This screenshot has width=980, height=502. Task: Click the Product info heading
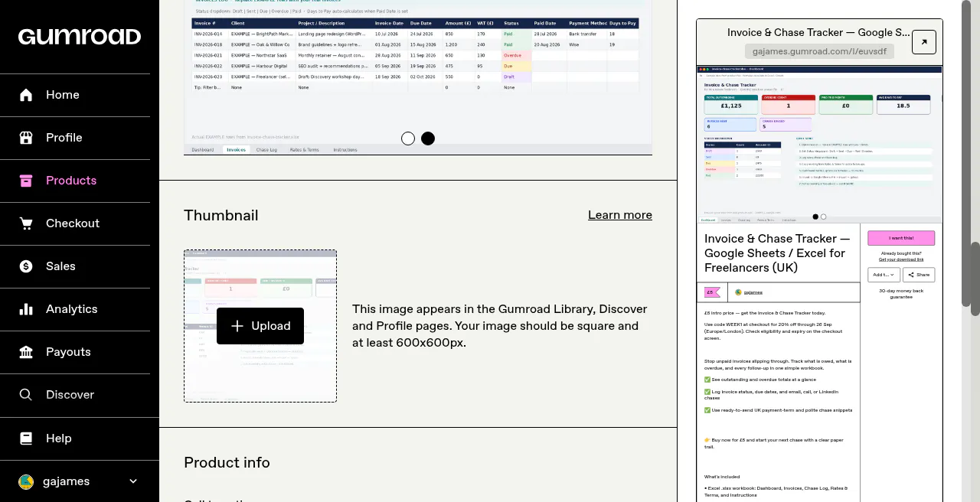[227, 463]
